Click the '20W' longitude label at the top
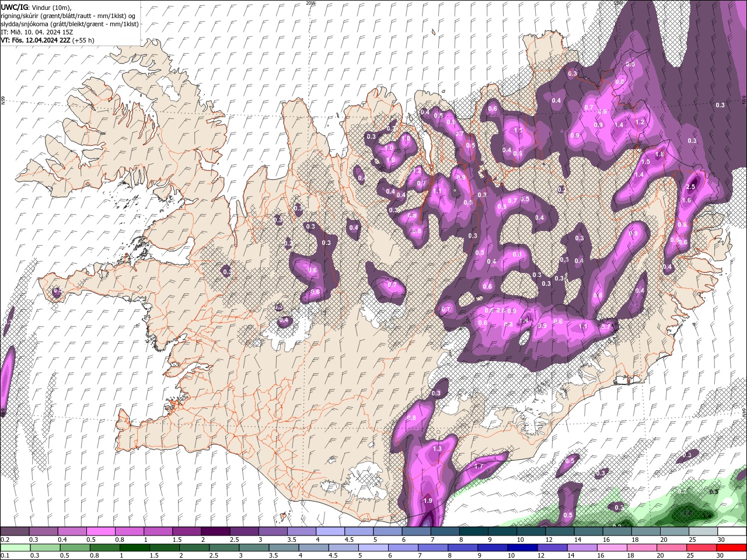The height and width of the screenshot is (560, 747). [x=310, y=3]
